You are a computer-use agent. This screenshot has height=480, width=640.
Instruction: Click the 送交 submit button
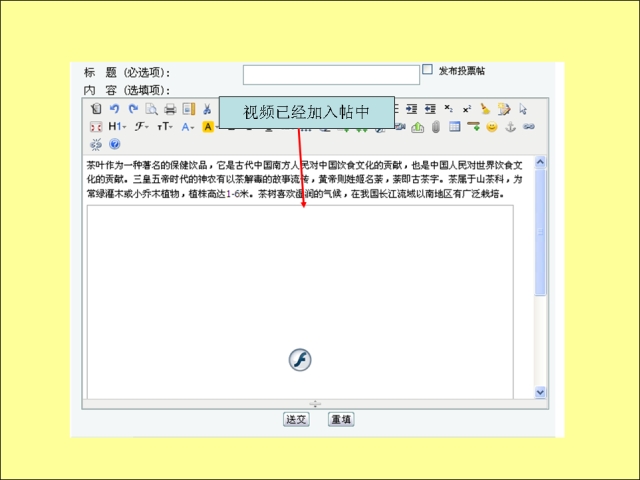[x=296, y=420]
